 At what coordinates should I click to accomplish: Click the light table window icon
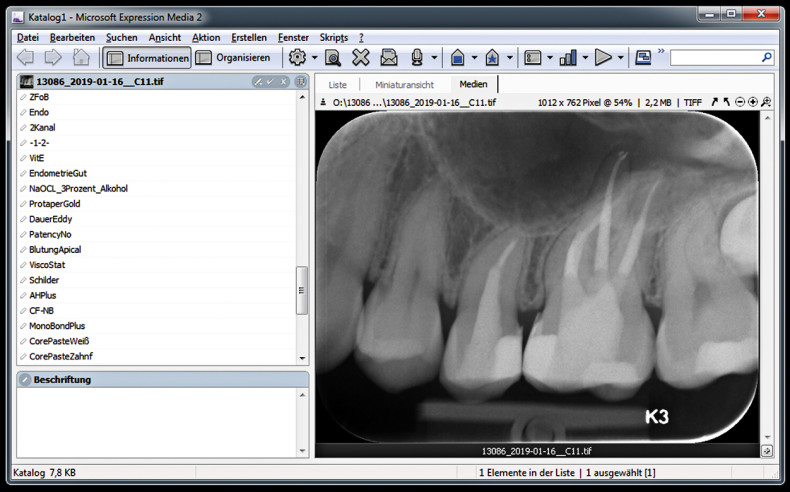pos(643,57)
